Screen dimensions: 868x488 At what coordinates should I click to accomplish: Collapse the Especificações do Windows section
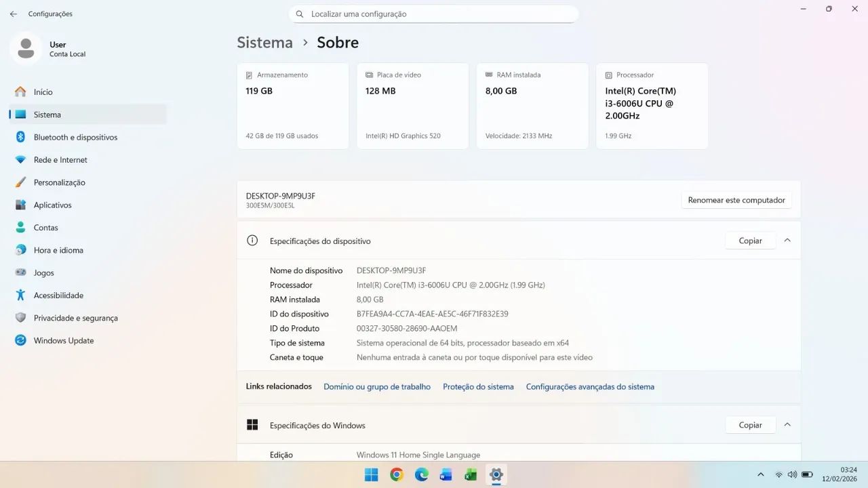[x=787, y=424]
